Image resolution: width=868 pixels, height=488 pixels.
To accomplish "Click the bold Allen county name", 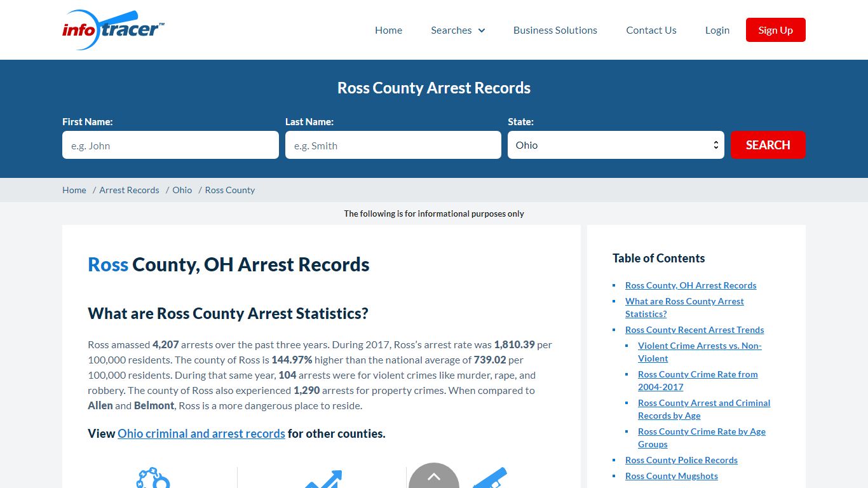I will pos(100,405).
